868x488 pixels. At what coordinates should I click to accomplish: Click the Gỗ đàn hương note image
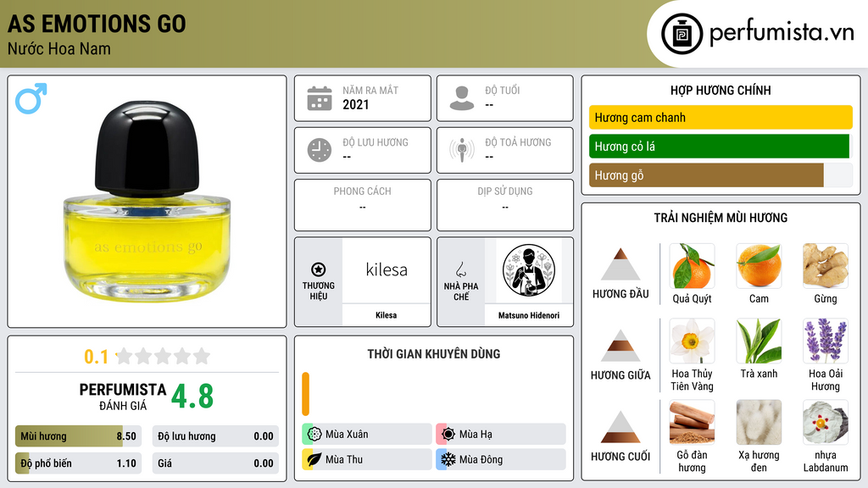(692, 423)
